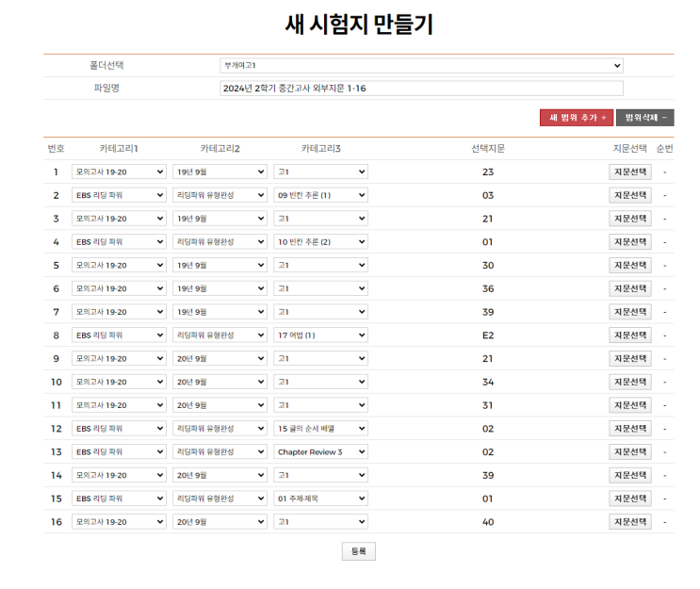The width and height of the screenshot is (700, 589).
Task: Open row 4 카테고리3 10 빈칸 추론 dropdown
Action: (320, 241)
